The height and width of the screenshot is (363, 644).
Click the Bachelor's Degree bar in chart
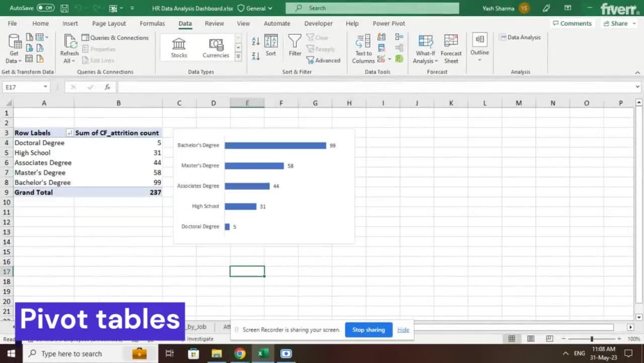(275, 146)
